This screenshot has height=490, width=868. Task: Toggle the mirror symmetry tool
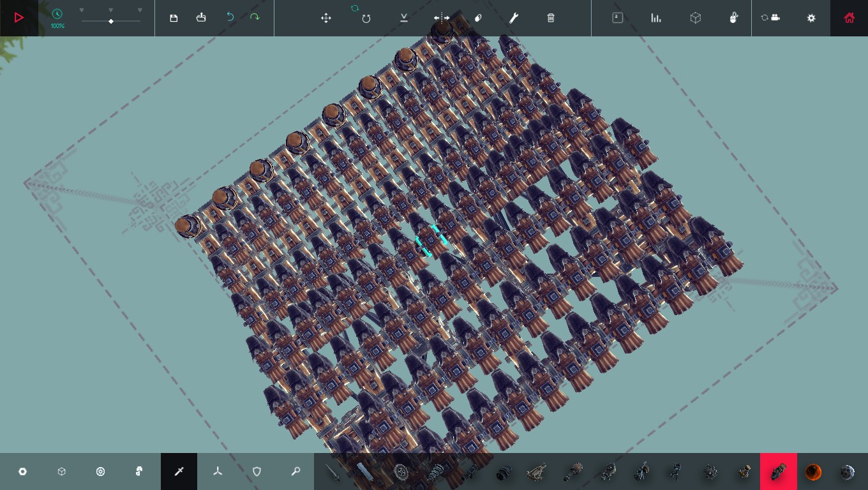point(442,18)
